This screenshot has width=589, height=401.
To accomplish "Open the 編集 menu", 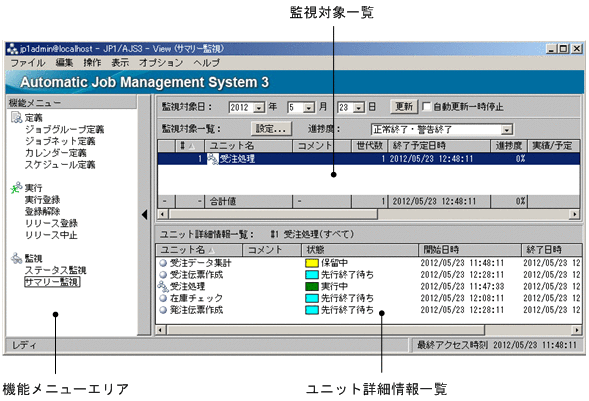I will tap(65, 63).
